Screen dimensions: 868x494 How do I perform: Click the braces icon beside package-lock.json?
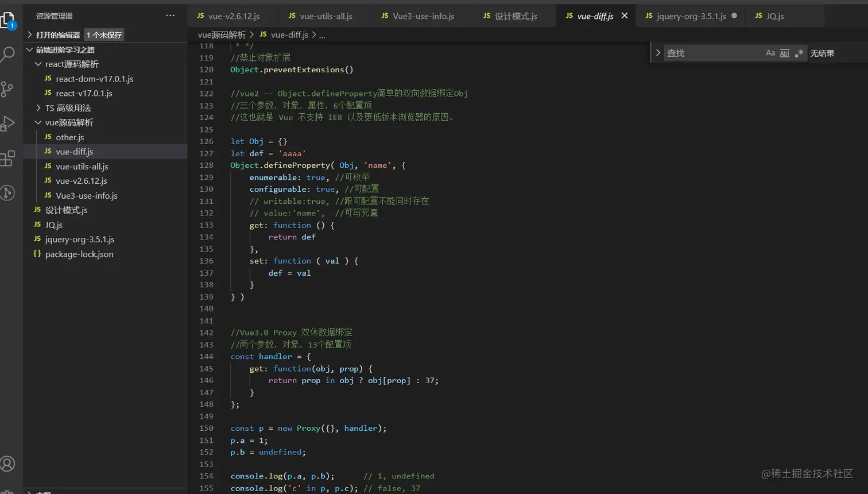pyautogui.click(x=37, y=253)
